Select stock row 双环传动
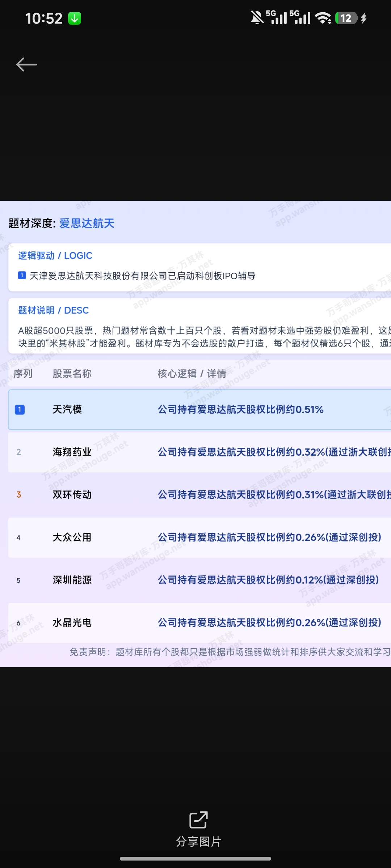The width and height of the screenshot is (391, 868). point(199,495)
